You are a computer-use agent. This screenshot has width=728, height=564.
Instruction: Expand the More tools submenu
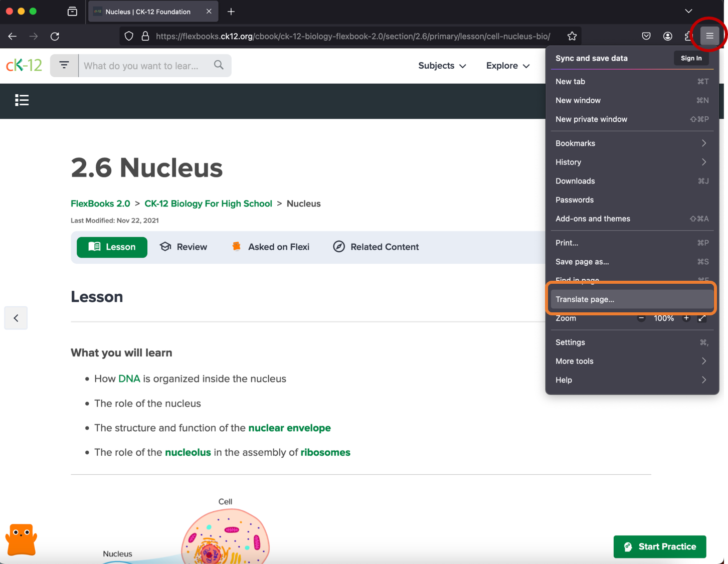click(x=632, y=361)
